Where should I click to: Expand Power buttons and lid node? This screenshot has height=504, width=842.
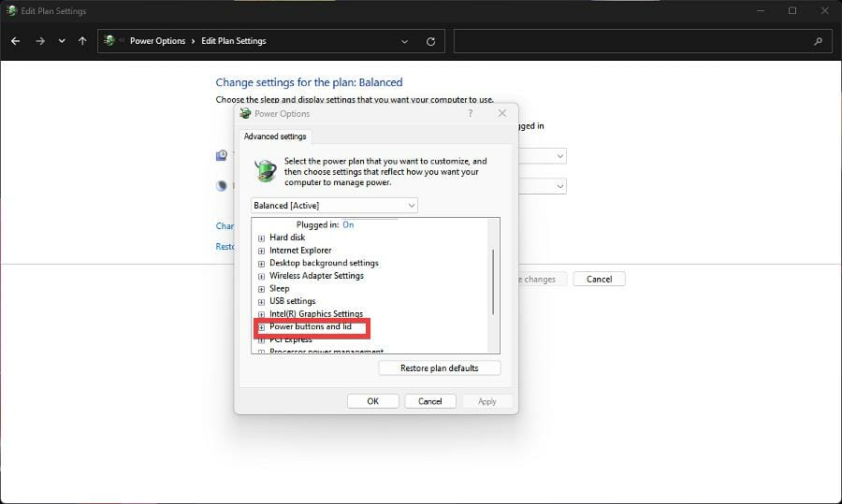click(x=262, y=327)
